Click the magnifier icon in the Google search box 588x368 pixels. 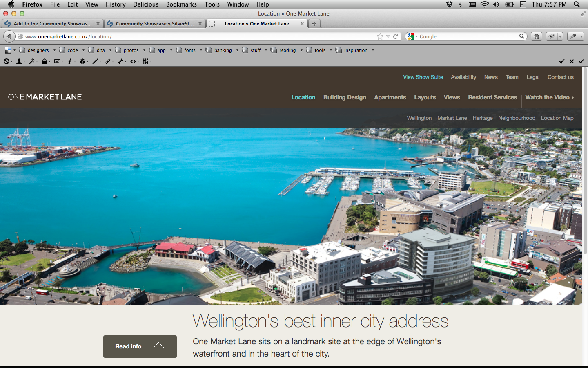(521, 36)
